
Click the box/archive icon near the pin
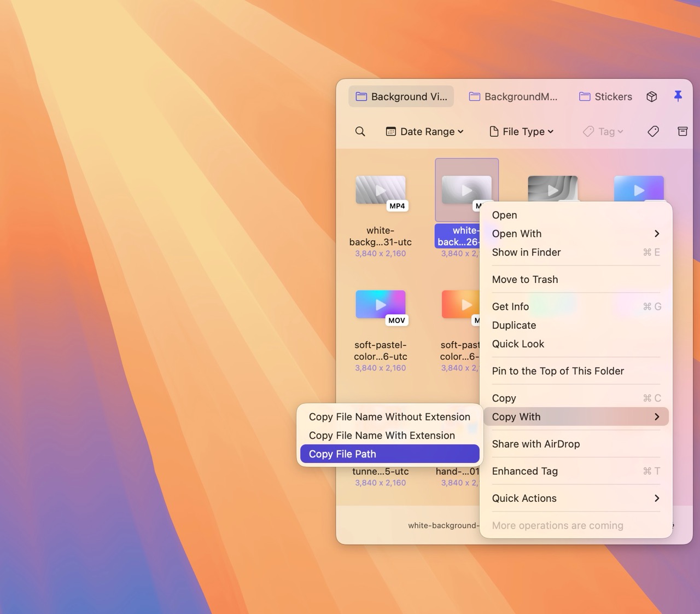pos(651,96)
